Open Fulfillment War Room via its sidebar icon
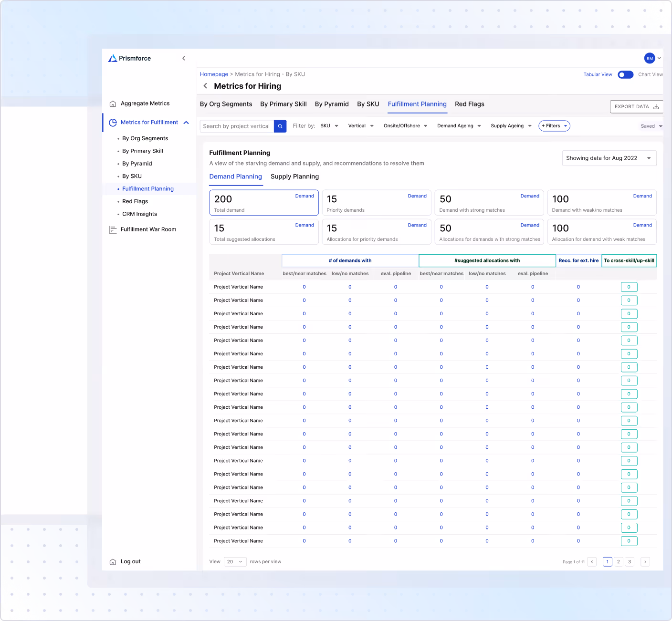 pos(113,229)
